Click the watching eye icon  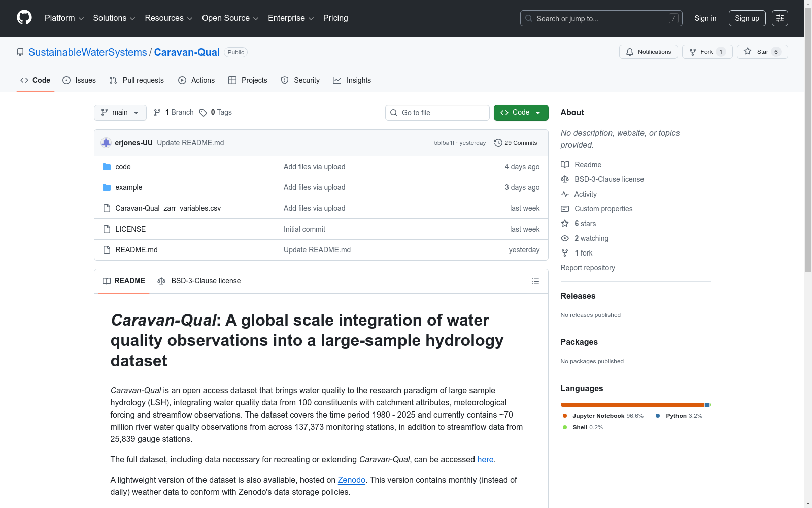565,238
